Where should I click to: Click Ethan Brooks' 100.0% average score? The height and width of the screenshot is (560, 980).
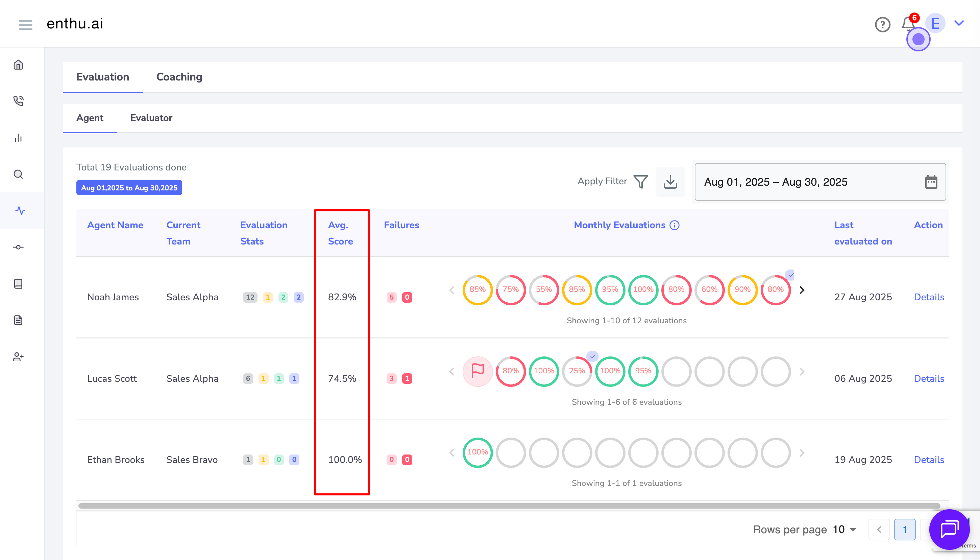(345, 460)
